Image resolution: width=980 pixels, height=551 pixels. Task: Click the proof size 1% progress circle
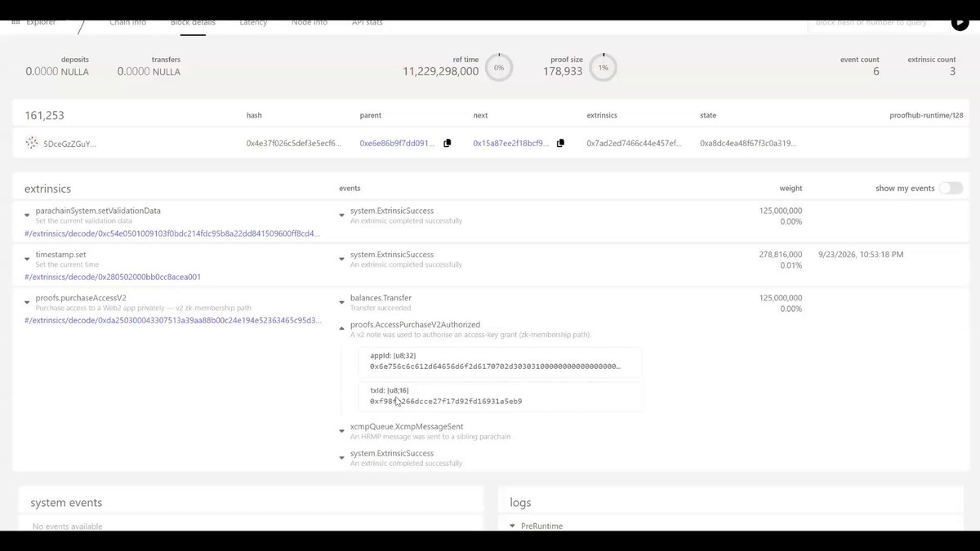point(603,68)
